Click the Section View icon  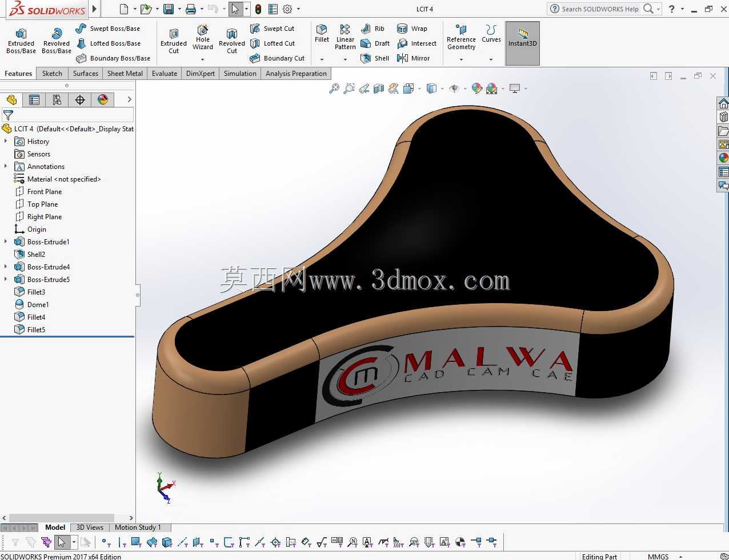(379, 88)
